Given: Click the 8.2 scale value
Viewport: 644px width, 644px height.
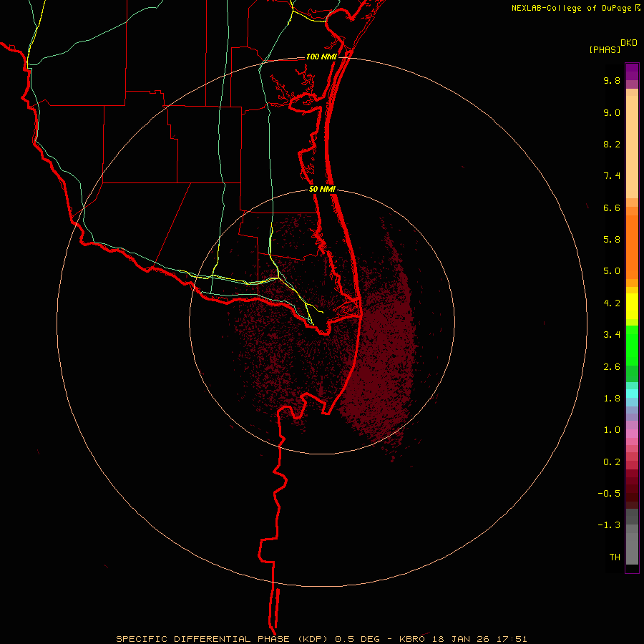Looking at the screenshot, I should (x=612, y=144).
